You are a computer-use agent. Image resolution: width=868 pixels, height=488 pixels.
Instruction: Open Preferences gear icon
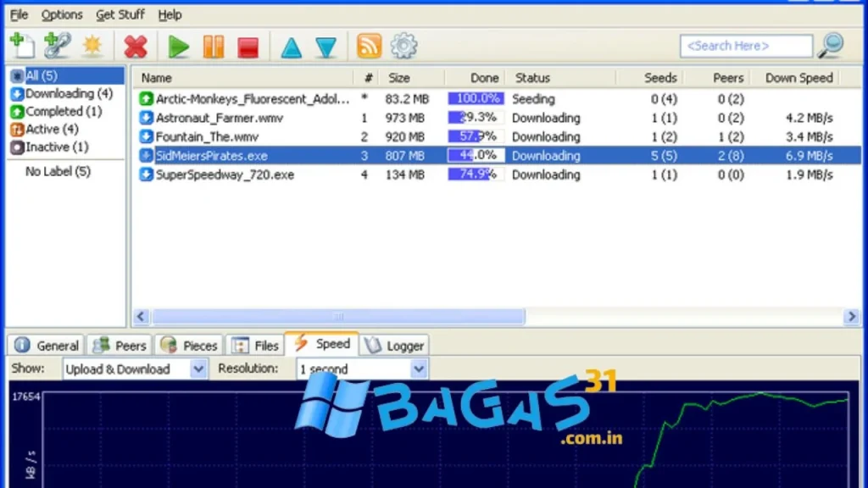(403, 46)
